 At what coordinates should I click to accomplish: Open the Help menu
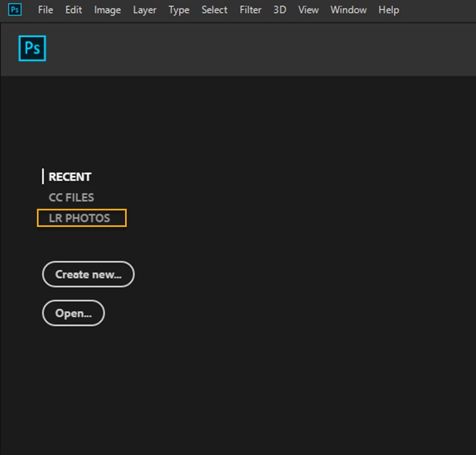pyautogui.click(x=389, y=10)
